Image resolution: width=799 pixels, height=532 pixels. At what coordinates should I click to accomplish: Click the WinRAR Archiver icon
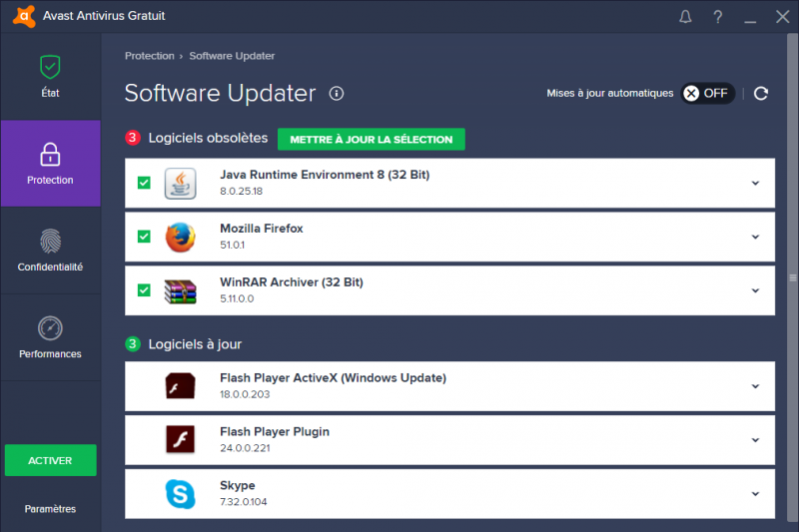(180, 290)
